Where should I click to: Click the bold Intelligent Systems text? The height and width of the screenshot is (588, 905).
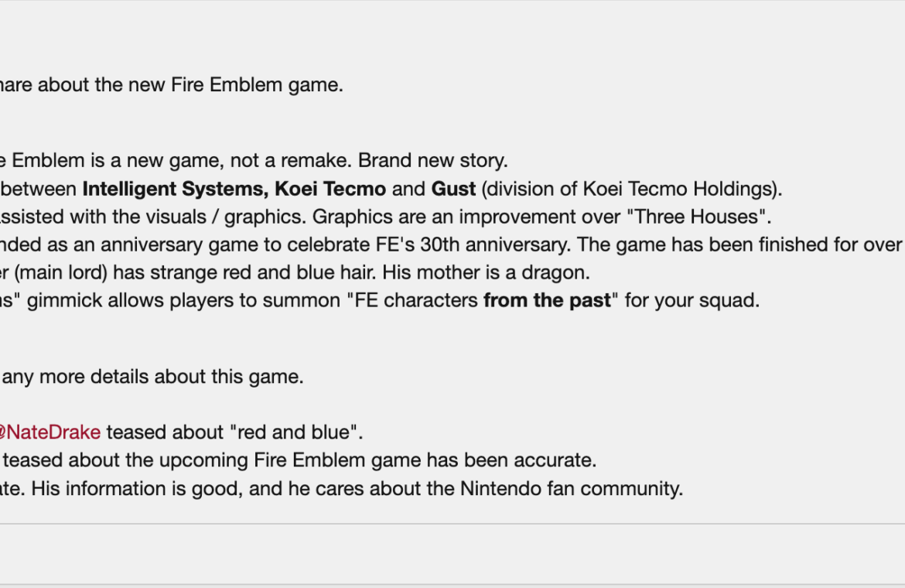(176, 190)
